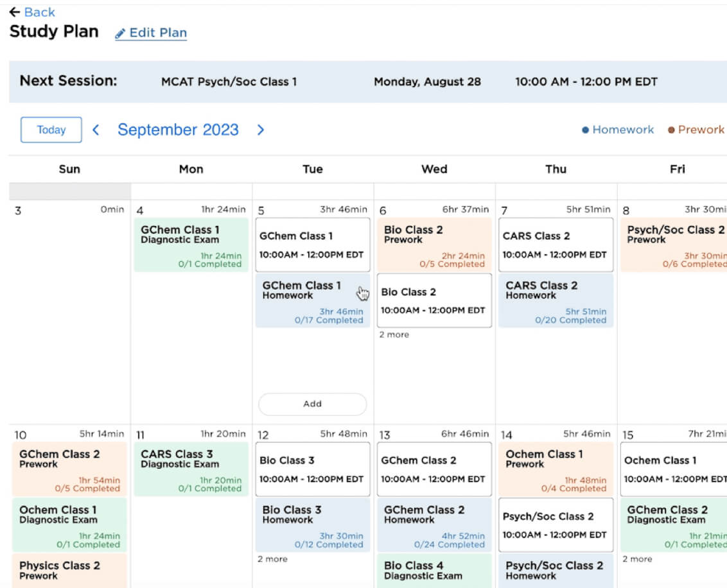Expand the 2 more entries on September 12

pos(272,559)
